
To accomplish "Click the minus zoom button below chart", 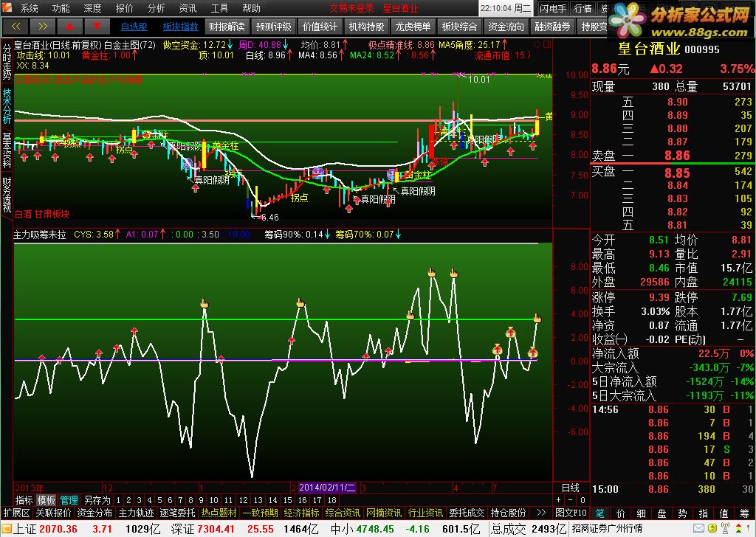I will [571, 500].
